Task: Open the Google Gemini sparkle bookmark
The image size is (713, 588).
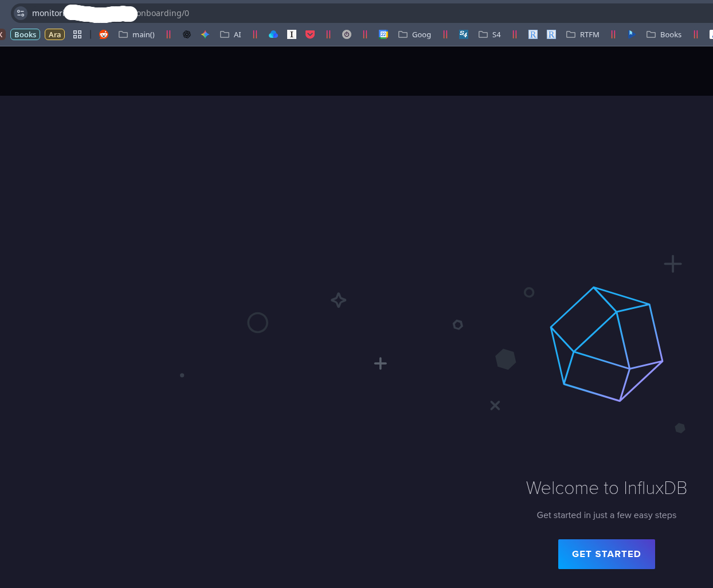Action: (x=205, y=34)
